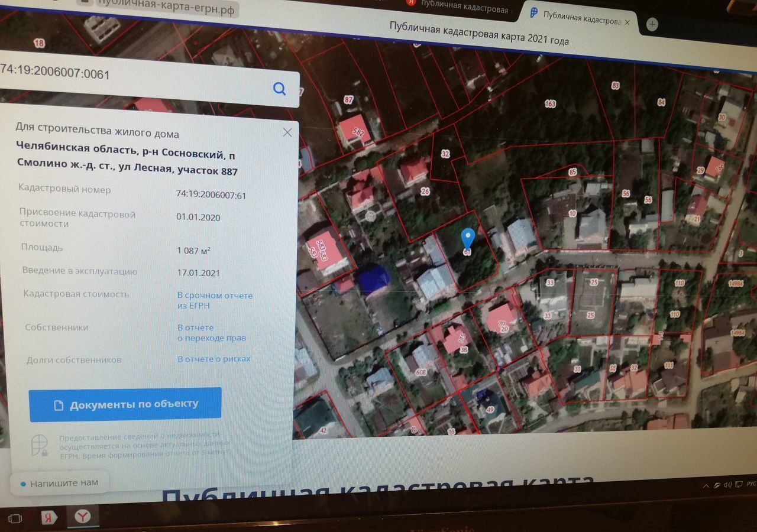Select map parcel labeled 10
The width and height of the screenshot is (757, 532).
pyautogui.click(x=572, y=213)
